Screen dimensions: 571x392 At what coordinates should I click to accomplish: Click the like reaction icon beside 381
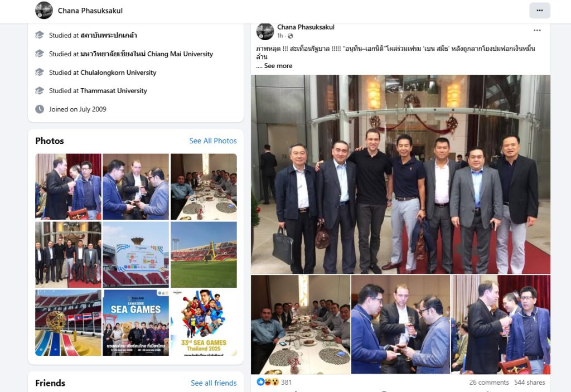[x=260, y=382]
